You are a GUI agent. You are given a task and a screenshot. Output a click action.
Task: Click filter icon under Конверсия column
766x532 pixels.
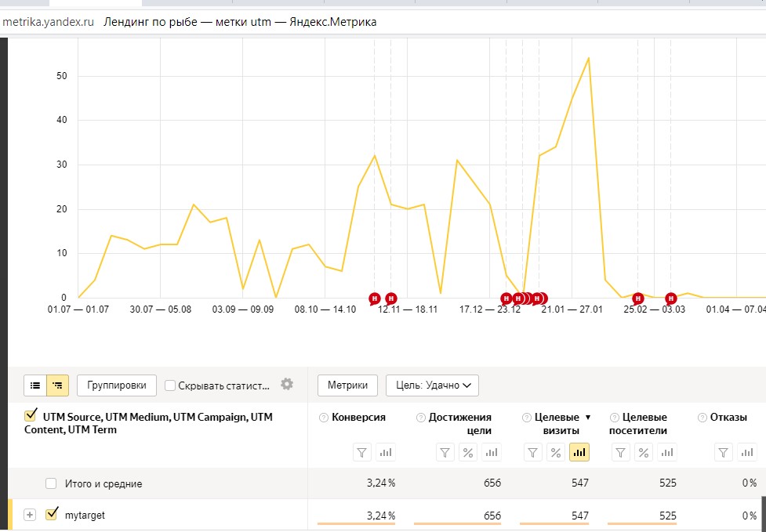(362, 452)
